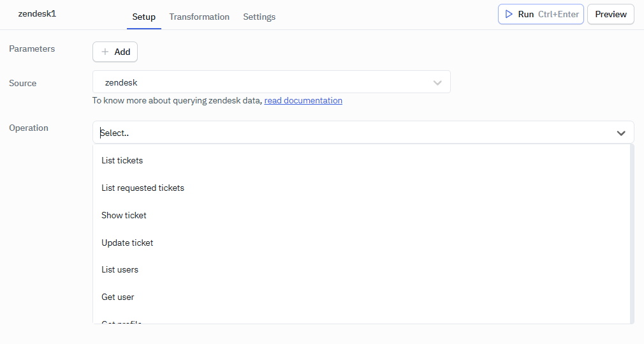Screen dimensions: 644x344
Task: Pick the Show ticket operation
Action: coord(124,215)
